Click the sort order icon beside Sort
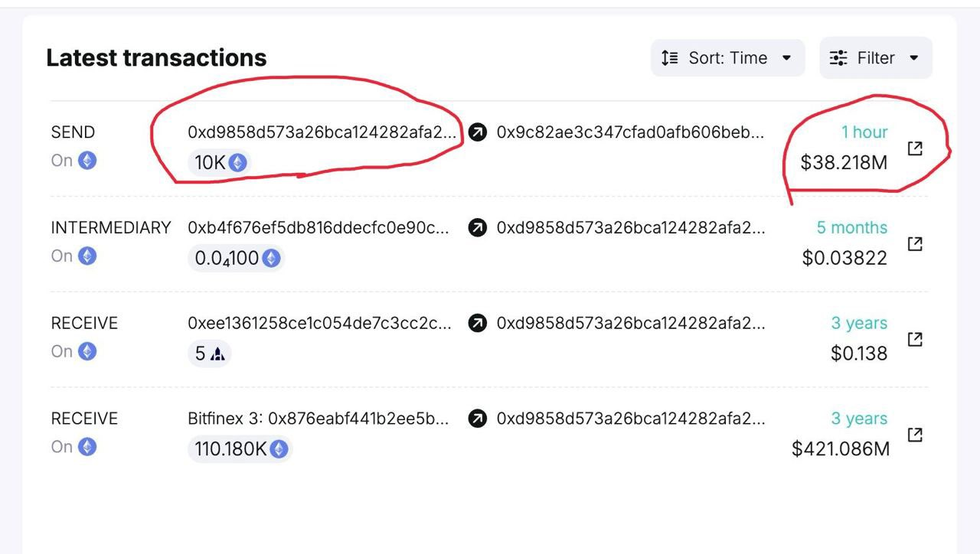This screenshot has width=980, height=554. [670, 58]
